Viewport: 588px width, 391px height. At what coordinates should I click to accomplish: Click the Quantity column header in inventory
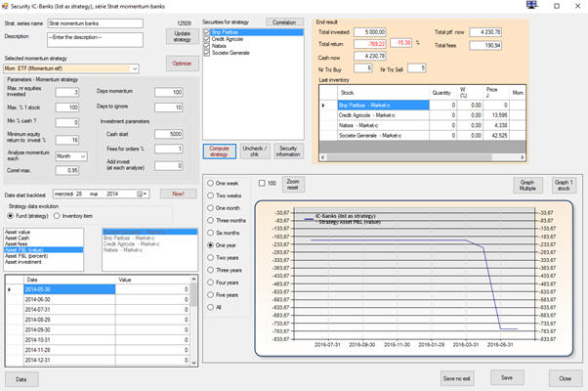tap(442, 93)
